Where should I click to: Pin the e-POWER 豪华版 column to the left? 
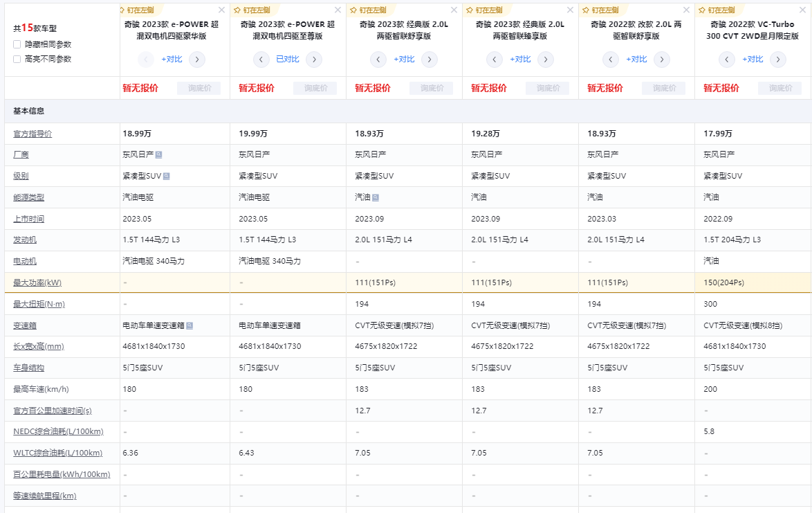coord(137,10)
